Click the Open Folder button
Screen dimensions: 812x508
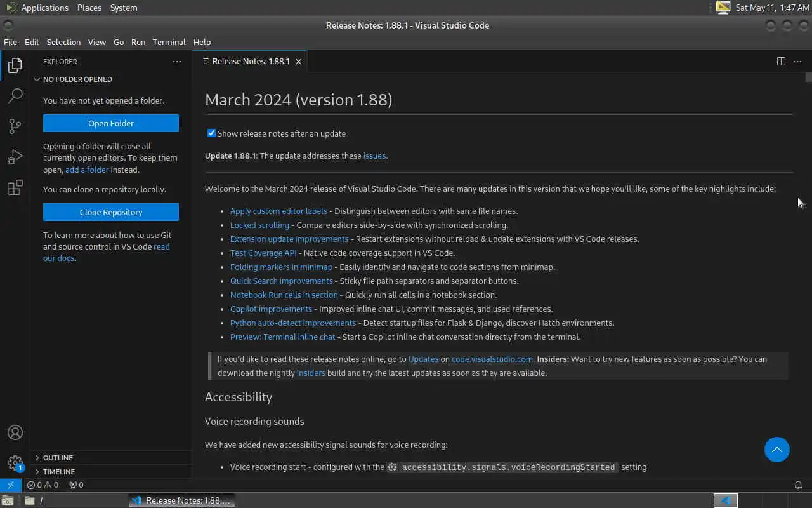click(111, 123)
